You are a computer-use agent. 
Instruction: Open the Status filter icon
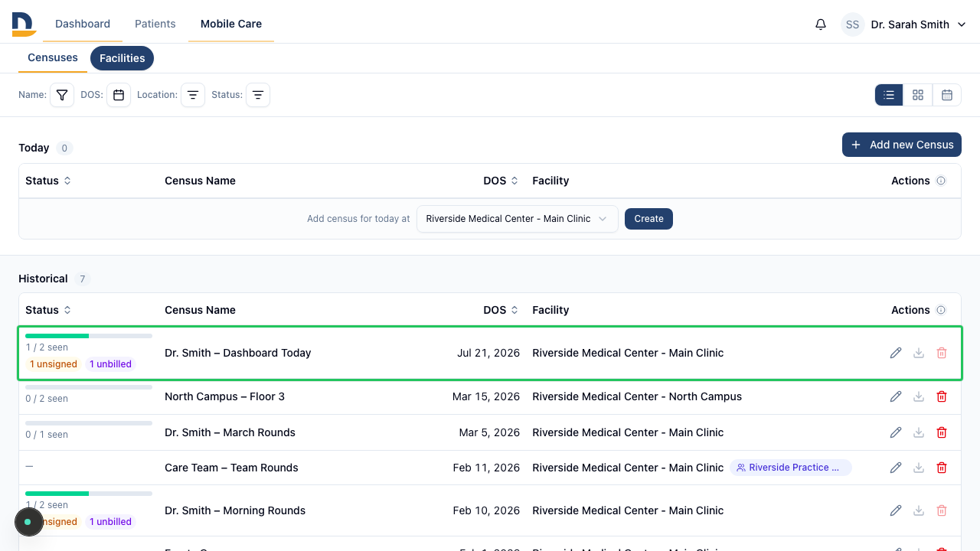258,95
